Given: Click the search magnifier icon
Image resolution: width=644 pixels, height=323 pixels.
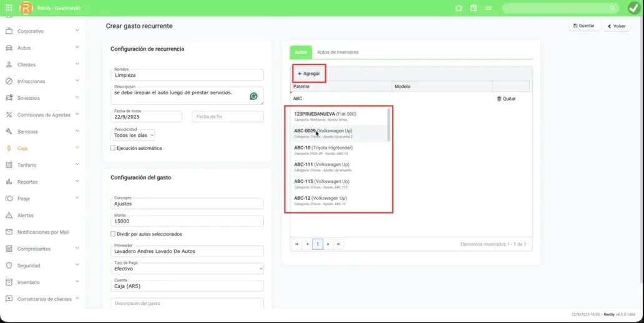Looking at the screenshot, I should tap(612, 8).
